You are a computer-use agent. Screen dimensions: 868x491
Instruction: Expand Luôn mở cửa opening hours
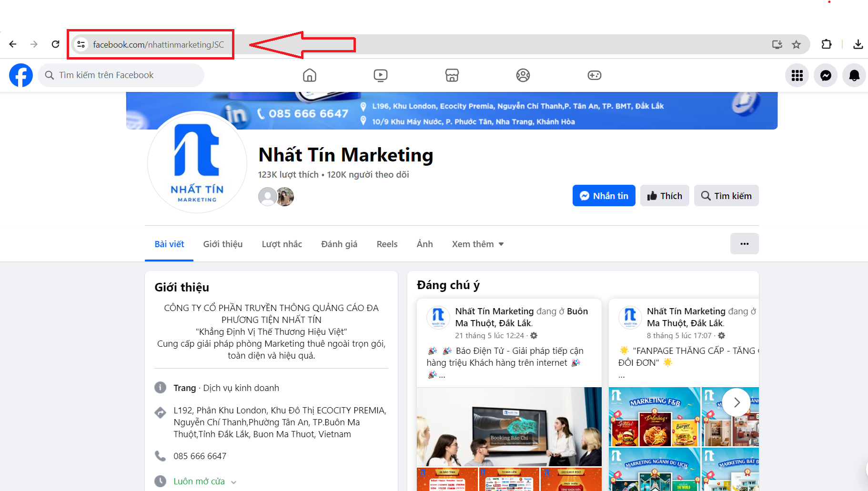pyautogui.click(x=205, y=481)
